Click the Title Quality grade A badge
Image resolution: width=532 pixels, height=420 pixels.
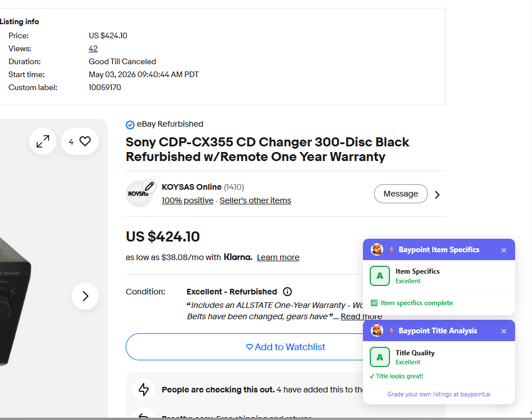[380, 357]
